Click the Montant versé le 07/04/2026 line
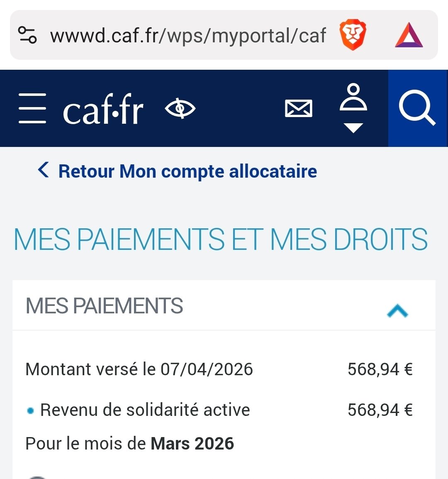This screenshot has height=479, width=448. pos(139,369)
